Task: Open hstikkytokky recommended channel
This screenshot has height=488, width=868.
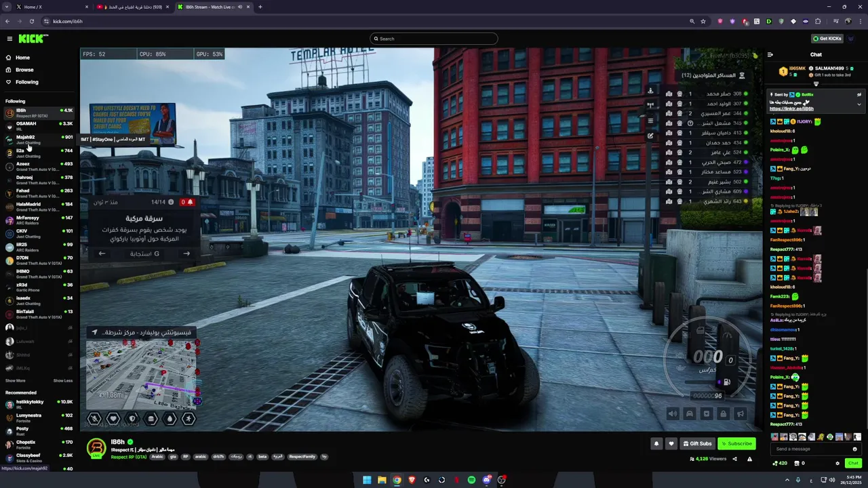Action: coord(39,404)
